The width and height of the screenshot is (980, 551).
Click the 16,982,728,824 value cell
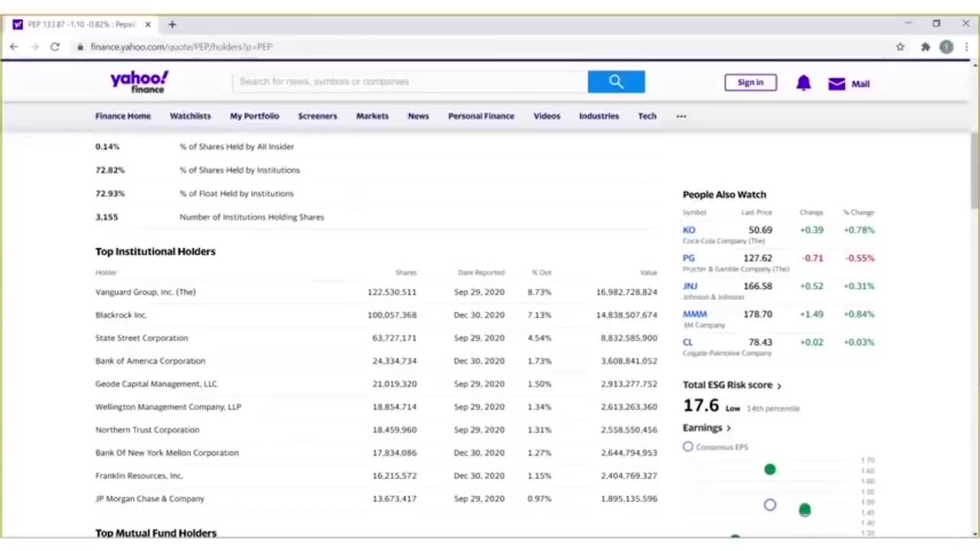(626, 292)
